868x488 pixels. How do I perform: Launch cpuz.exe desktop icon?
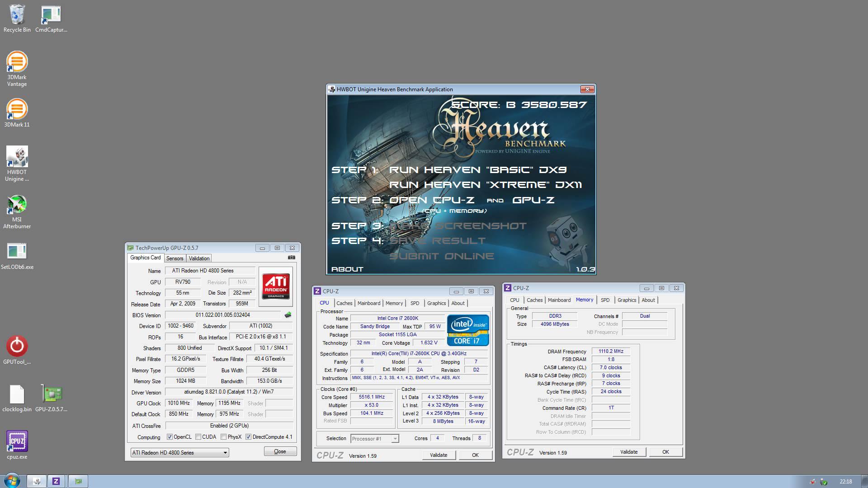17,445
